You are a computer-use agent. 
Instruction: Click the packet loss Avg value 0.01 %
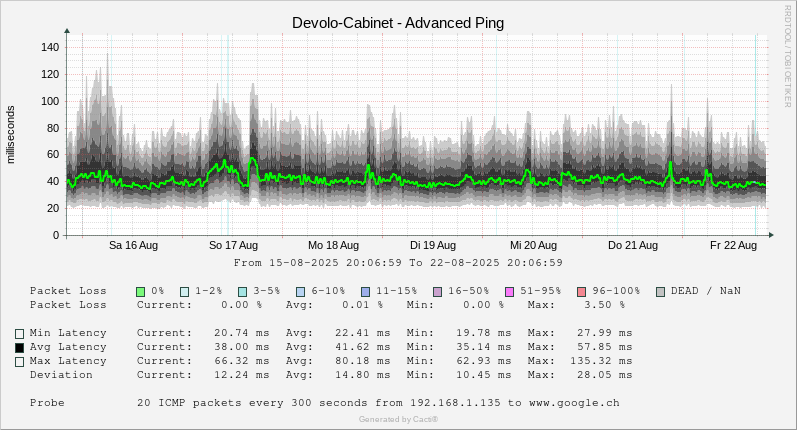click(362, 305)
